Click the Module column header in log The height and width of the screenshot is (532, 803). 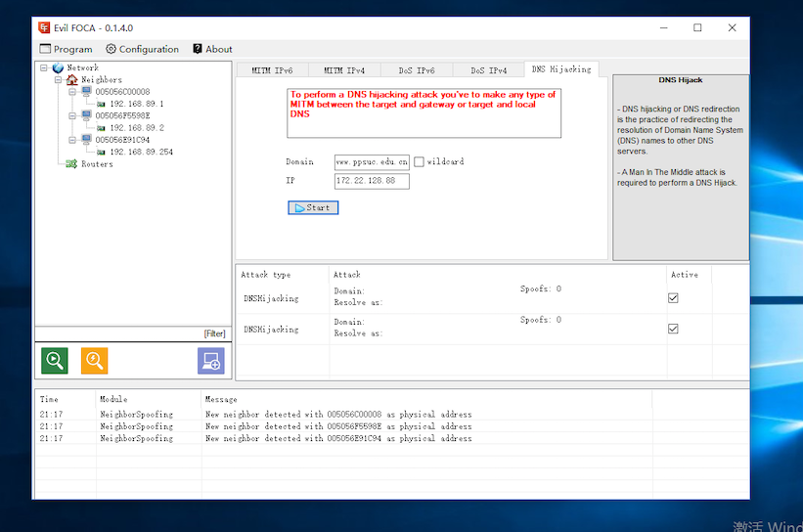[149, 399]
